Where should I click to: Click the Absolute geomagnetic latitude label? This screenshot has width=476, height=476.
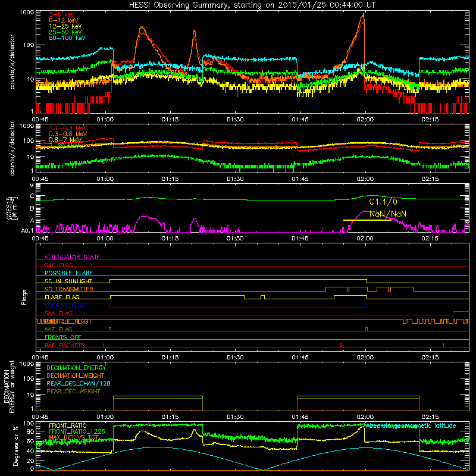[x=411, y=426]
